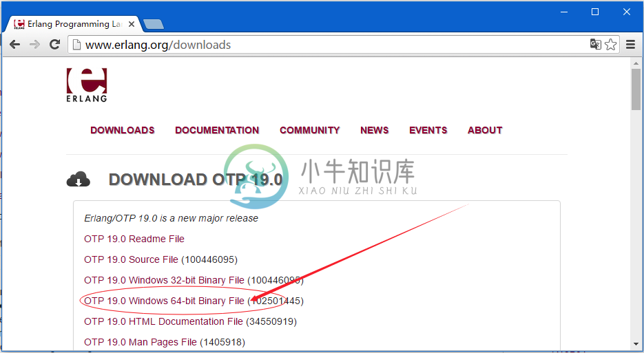The height and width of the screenshot is (353, 644).
Task: Go to the COMMUNITY section
Action: (x=310, y=130)
